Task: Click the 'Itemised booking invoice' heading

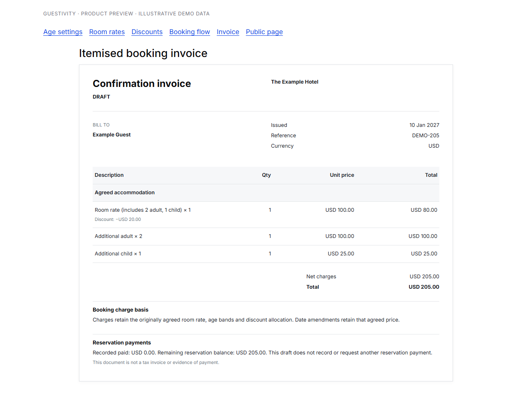Action: [143, 53]
